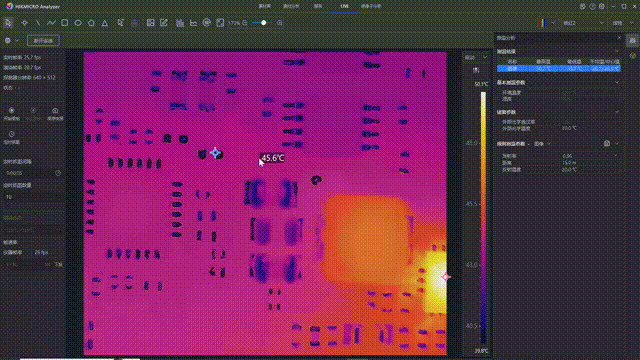The image size is (640, 360).
Task: Select the pentagon polygon region tool
Action: (91, 23)
